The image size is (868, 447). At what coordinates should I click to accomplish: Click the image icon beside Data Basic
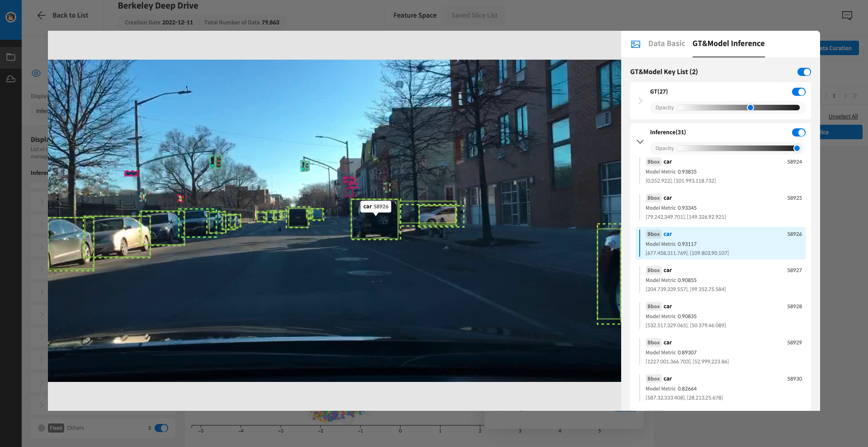(x=636, y=44)
